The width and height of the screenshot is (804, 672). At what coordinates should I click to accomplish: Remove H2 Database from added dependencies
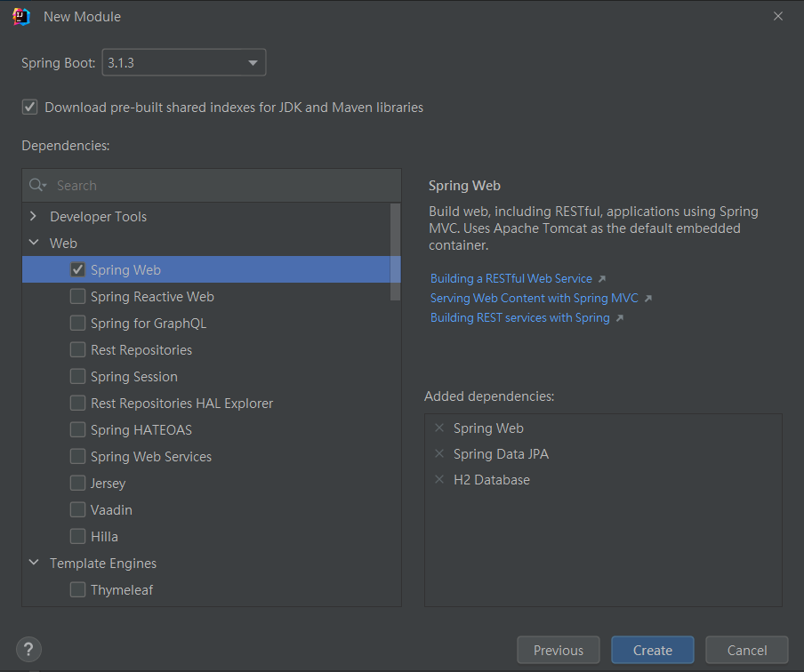coord(439,479)
